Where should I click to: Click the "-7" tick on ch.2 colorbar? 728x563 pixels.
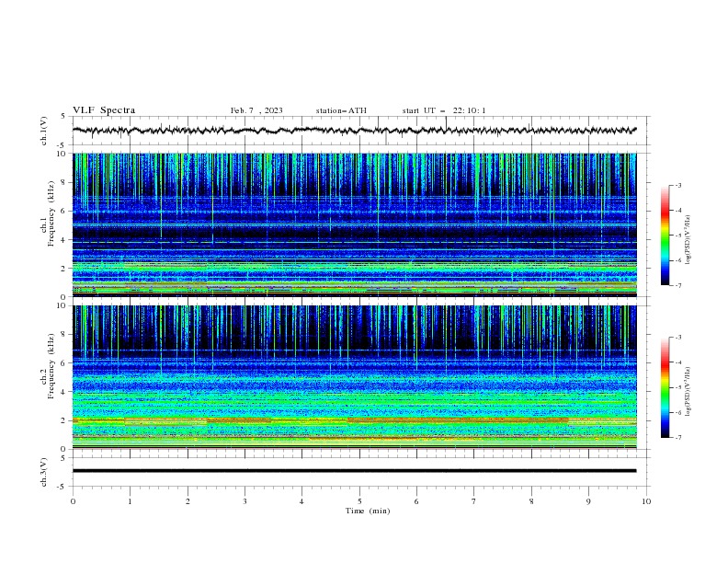tap(677, 438)
